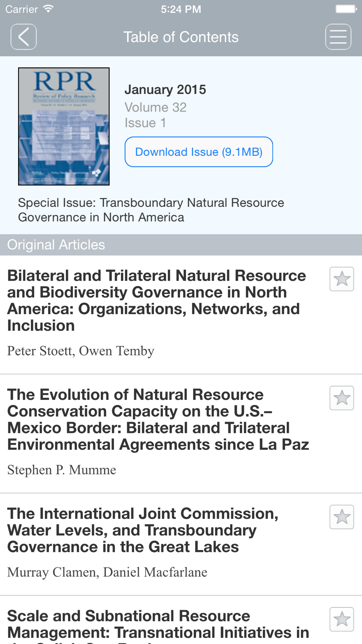This screenshot has height=644, width=362.
Task: Click Download Issue (9.1MB) button
Action: (199, 152)
